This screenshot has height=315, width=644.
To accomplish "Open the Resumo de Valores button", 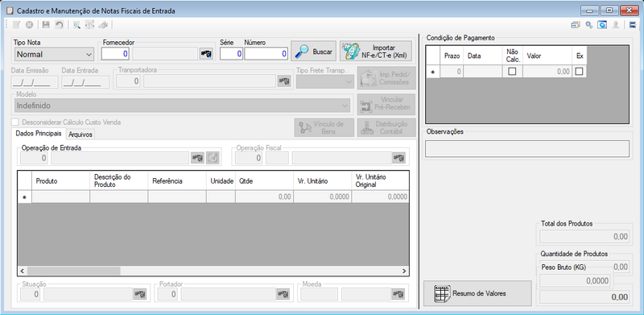I will tap(477, 293).
